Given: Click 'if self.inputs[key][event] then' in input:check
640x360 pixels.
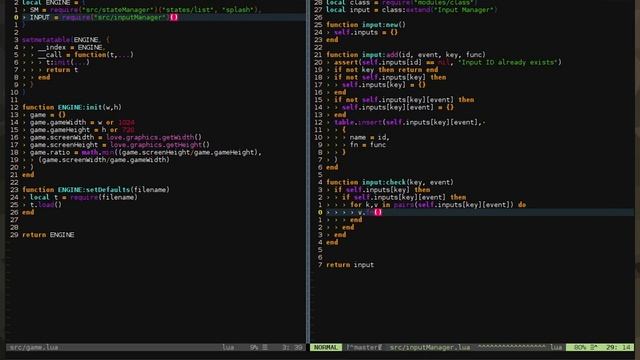Looking at the screenshot, I should click(x=404, y=197).
